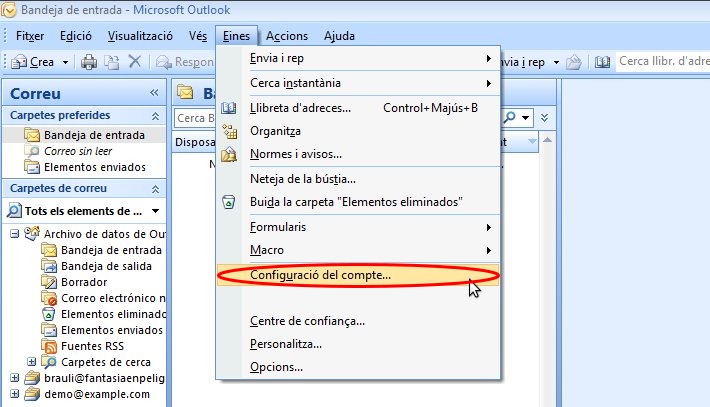Choose Personalitza menu entry
Viewport: 710px width, 407px height.
coord(359,345)
